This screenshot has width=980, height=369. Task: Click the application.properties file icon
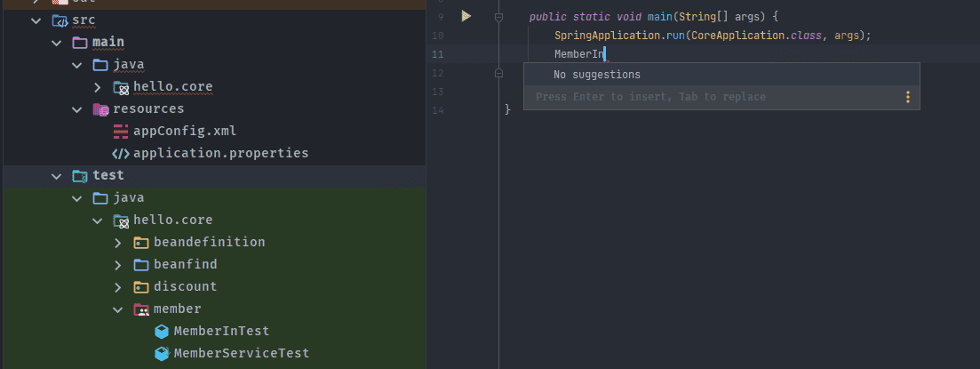tap(121, 153)
